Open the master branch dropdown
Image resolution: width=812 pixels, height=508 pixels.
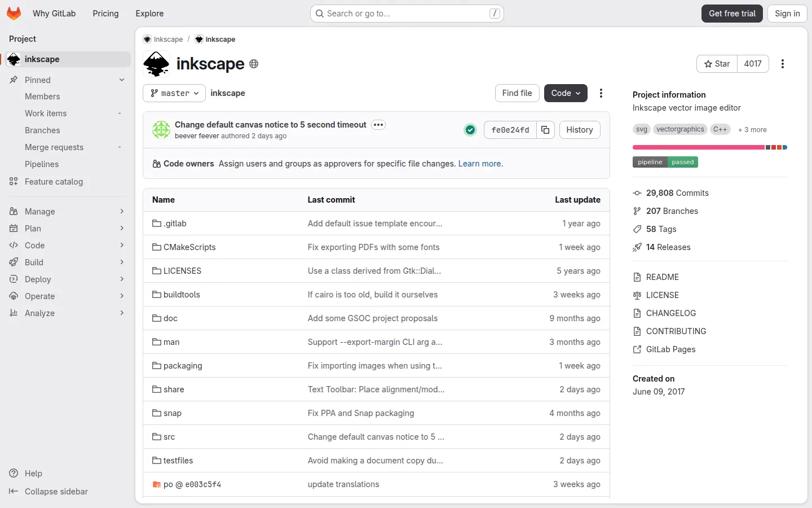[x=174, y=93]
